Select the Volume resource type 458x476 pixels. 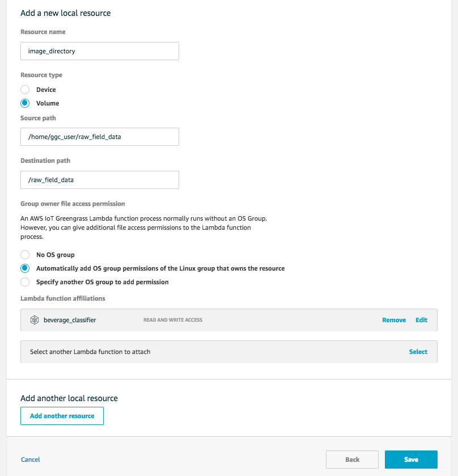point(25,103)
